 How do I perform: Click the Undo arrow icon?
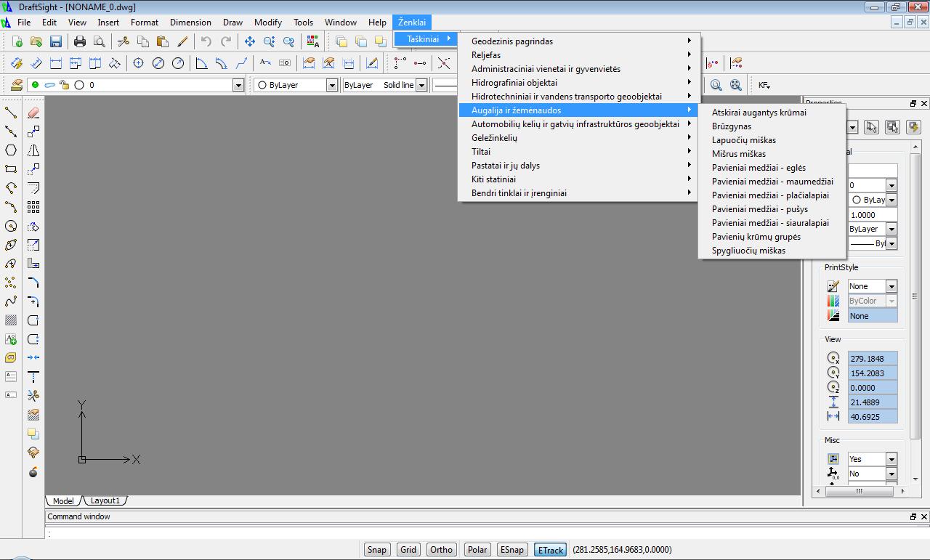coord(206,41)
